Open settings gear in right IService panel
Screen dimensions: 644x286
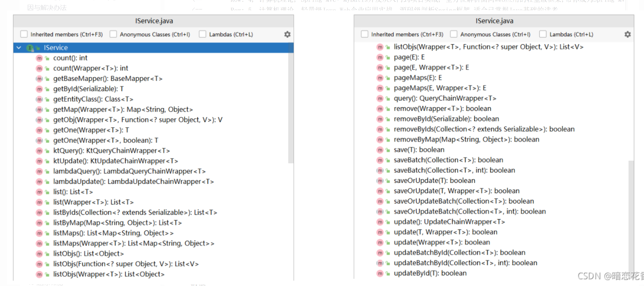[627, 34]
